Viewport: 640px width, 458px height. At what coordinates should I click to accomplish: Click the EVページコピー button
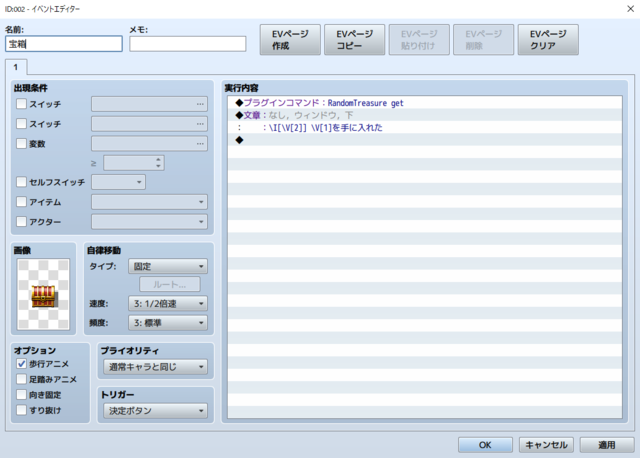pyautogui.click(x=354, y=40)
